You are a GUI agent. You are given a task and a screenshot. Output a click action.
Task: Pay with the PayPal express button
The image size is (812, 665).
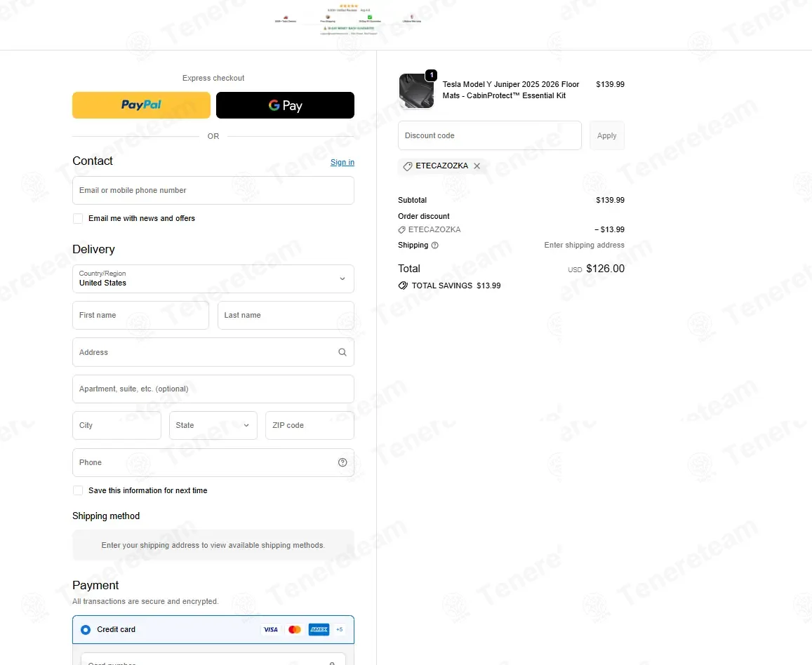[141, 105]
